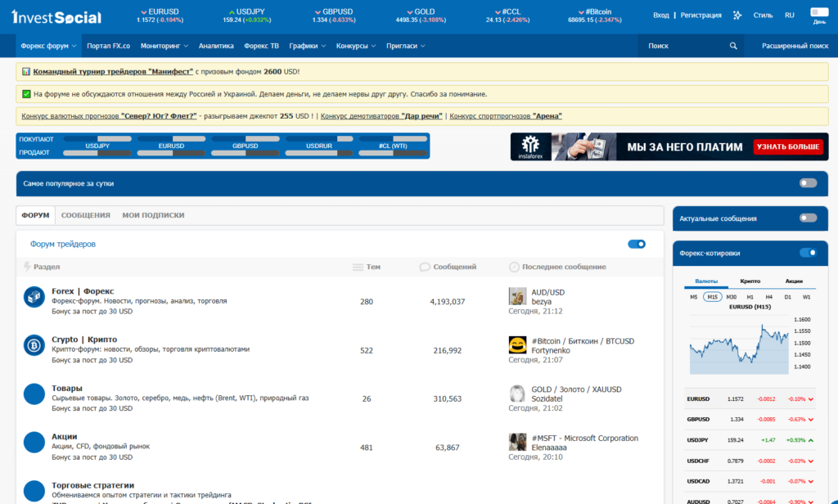Image resolution: width=838 pixels, height=504 pixels.
Task: Expand the "Форекс форум" dropdown menu
Action: 50,46
